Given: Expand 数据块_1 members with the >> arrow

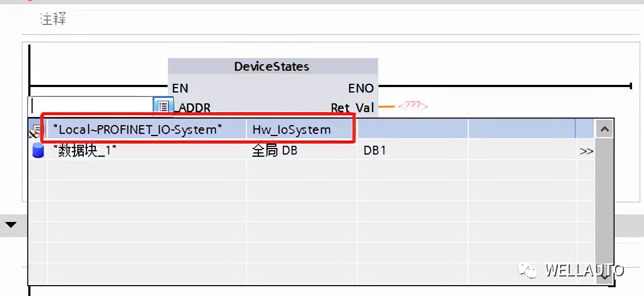Looking at the screenshot, I should [x=586, y=151].
